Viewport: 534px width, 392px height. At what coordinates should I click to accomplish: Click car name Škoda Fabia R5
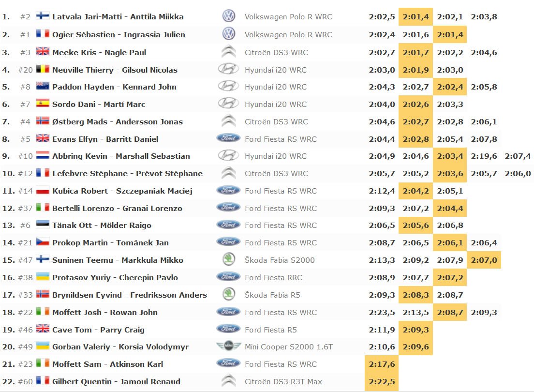272,295
